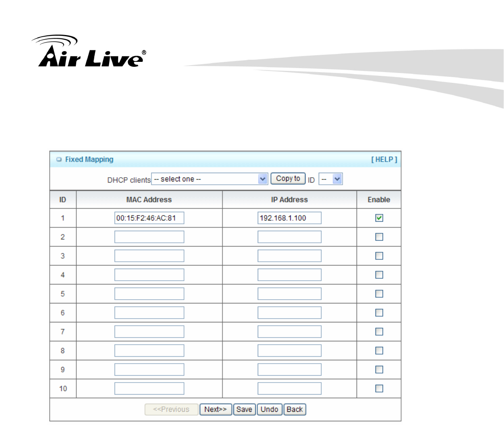Check Enable for ID 7
Image resolution: width=504 pixels, height=425 pixels.
379,331
